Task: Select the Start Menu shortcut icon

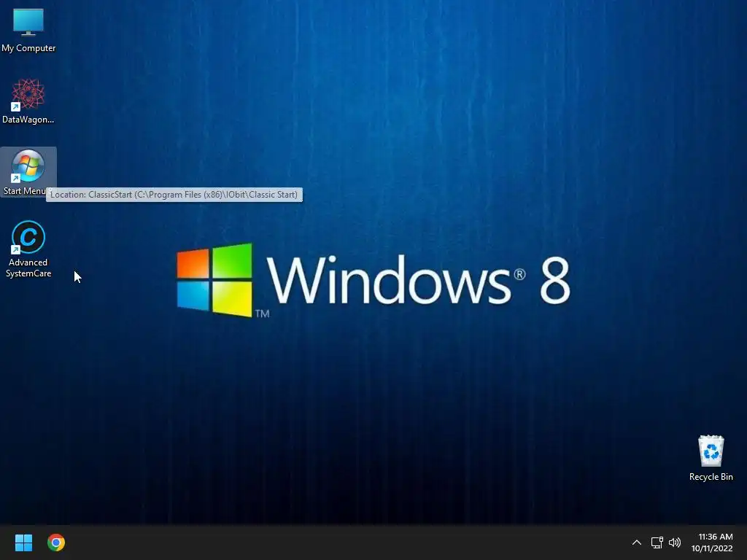Action: click(28, 166)
